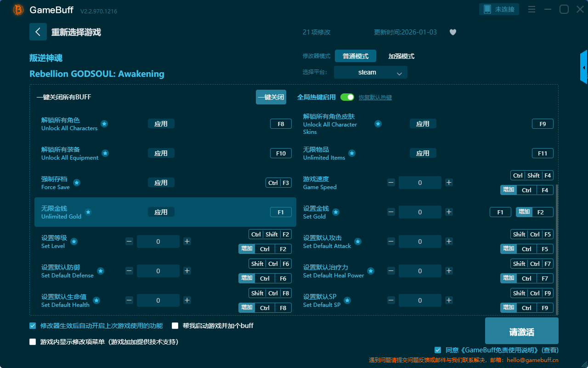
Task: Click the heart favorite icon
Action: (453, 32)
